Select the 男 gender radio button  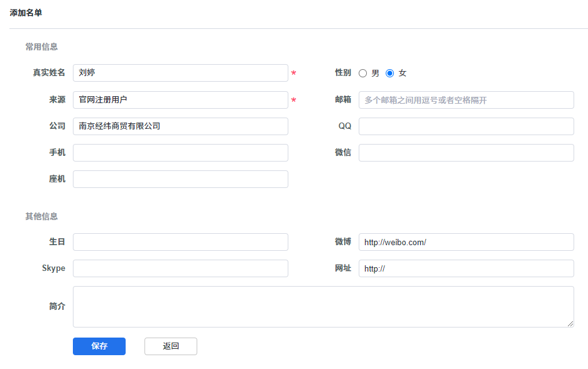pos(362,73)
